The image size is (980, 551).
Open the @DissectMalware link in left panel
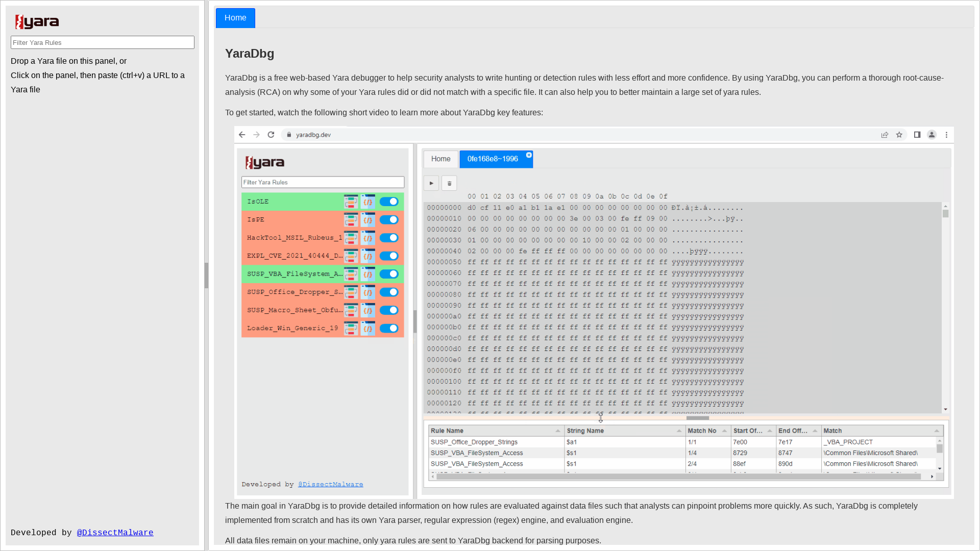click(x=115, y=533)
